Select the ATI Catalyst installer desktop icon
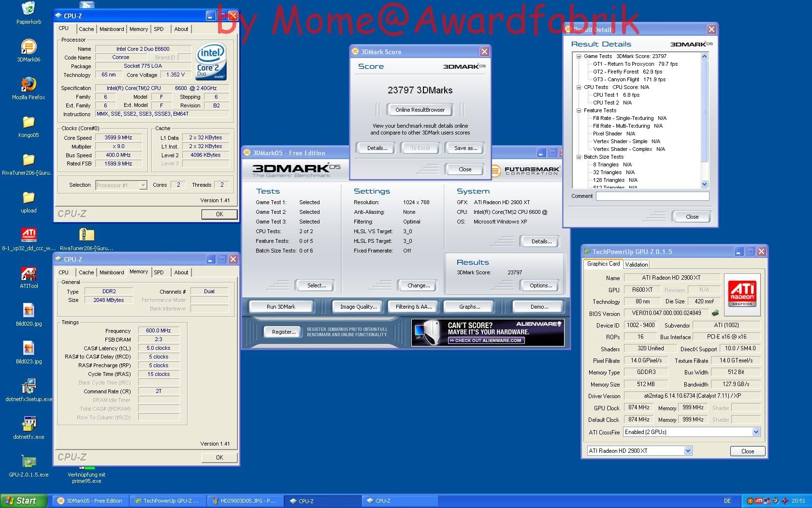Image resolution: width=812 pixels, height=508 pixels. tap(29, 235)
